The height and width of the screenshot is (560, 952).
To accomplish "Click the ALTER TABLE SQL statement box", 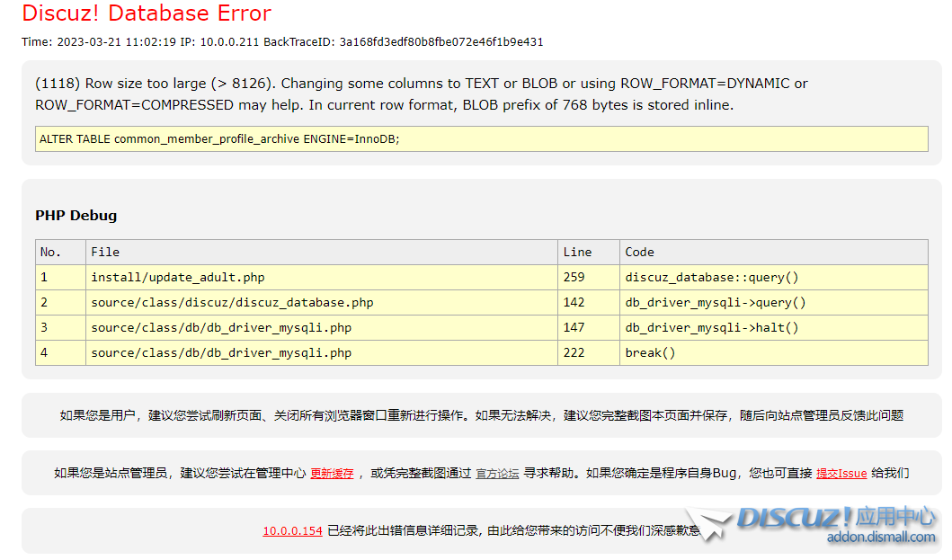I will pos(481,139).
